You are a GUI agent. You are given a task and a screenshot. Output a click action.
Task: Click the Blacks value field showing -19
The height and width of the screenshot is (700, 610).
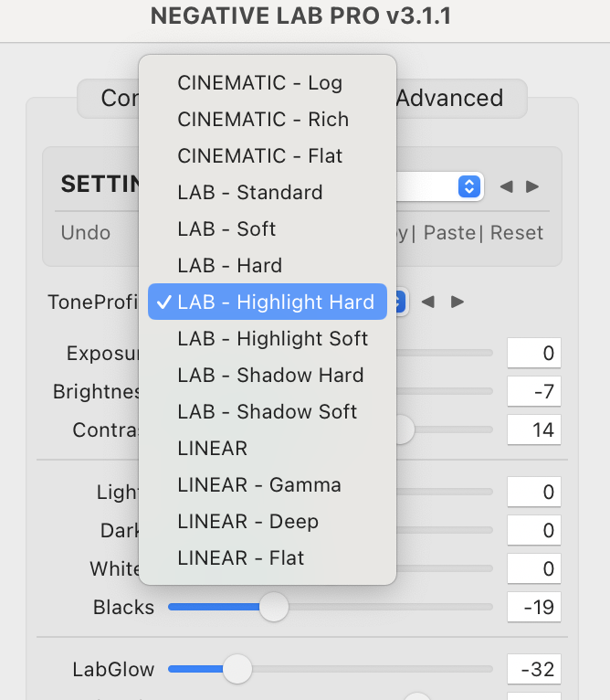pyautogui.click(x=533, y=607)
